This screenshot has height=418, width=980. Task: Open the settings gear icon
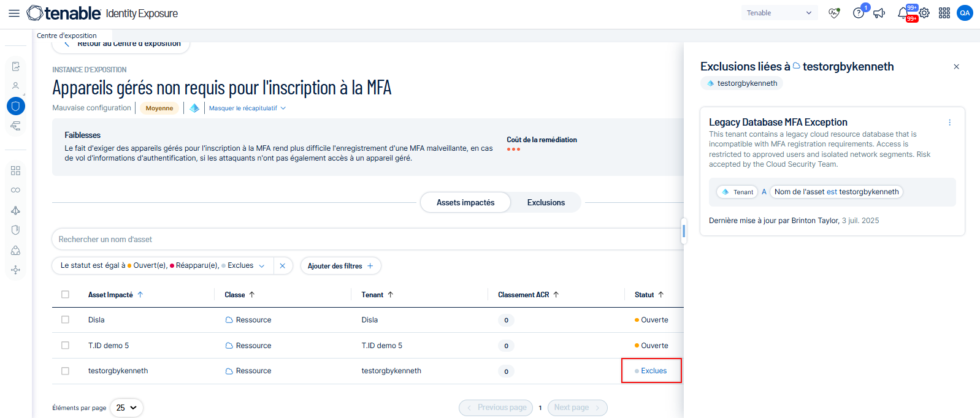(x=924, y=13)
